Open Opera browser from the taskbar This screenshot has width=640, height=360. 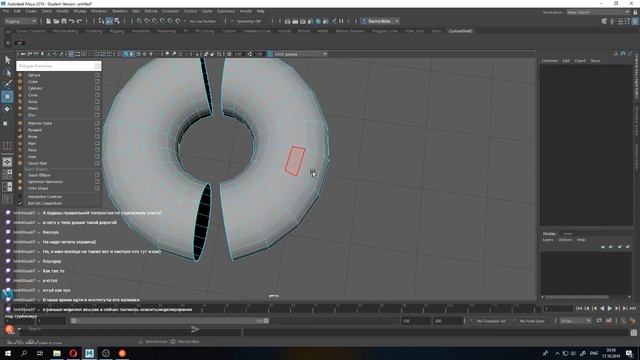(73, 353)
